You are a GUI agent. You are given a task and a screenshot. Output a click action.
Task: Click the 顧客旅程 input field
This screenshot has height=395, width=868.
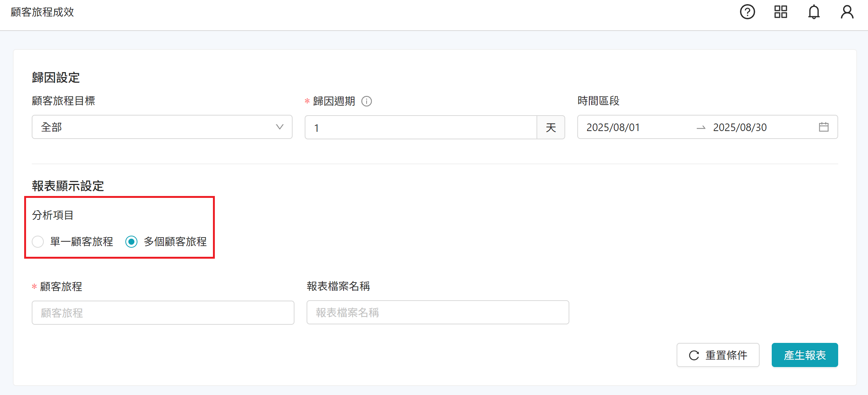163,313
